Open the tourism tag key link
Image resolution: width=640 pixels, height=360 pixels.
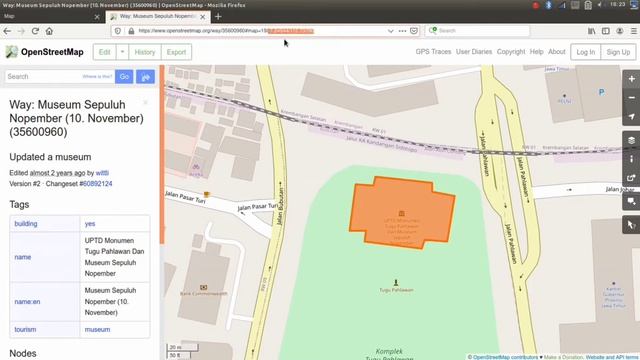pos(25,329)
